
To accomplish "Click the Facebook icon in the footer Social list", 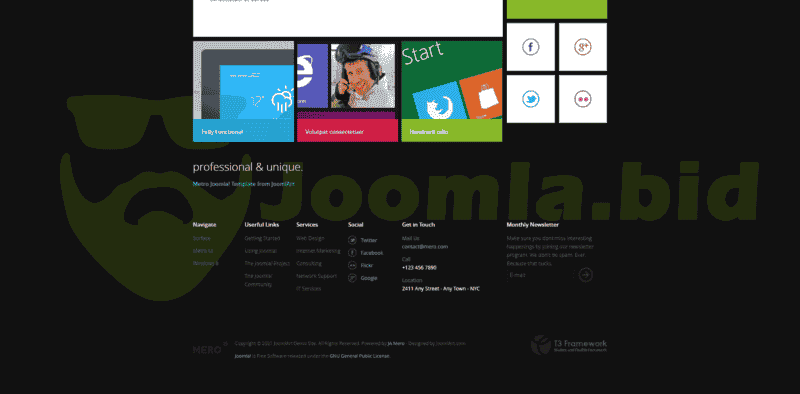I will click(x=352, y=253).
